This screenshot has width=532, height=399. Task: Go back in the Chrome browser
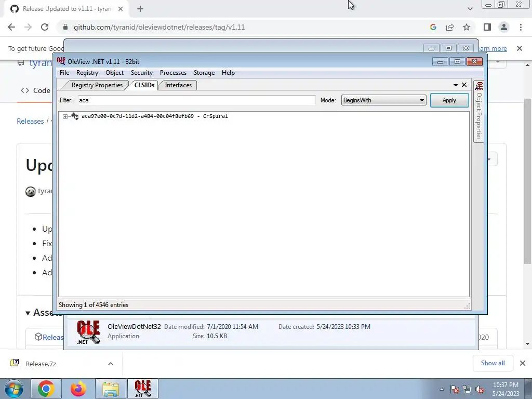(11, 27)
